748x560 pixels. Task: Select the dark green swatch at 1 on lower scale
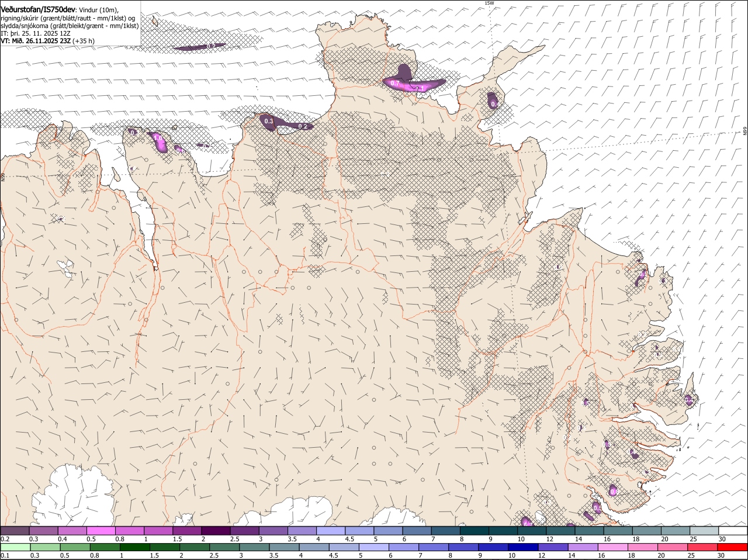pos(134,547)
